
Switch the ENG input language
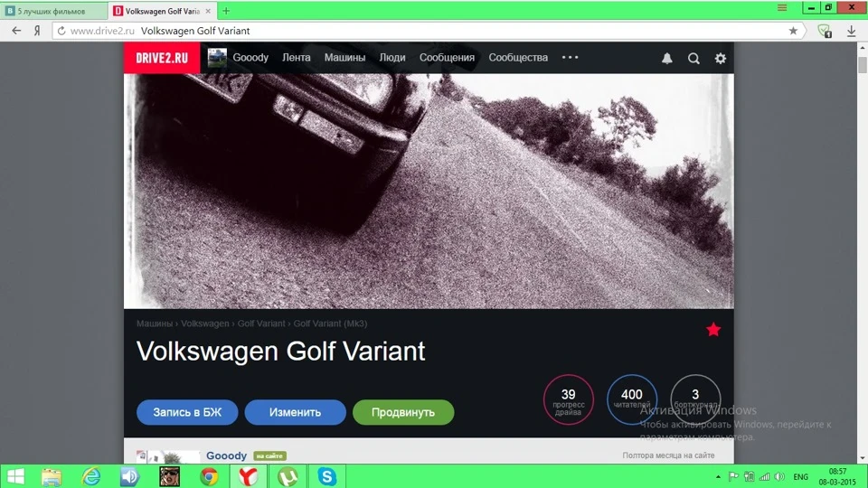(x=800, y=477)
